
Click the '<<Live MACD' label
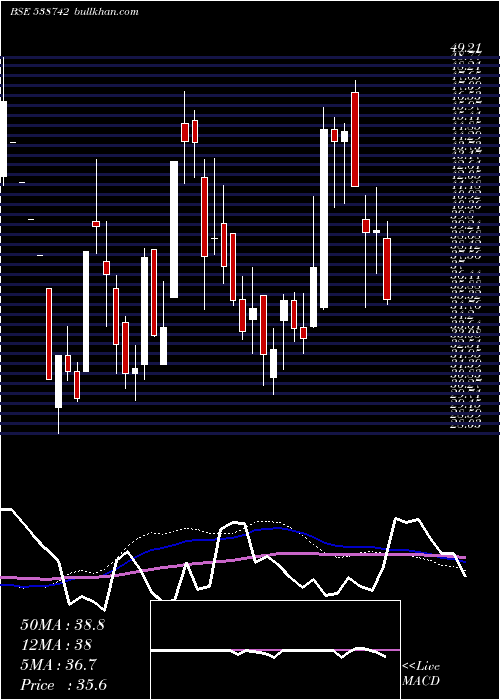[421, 674]
